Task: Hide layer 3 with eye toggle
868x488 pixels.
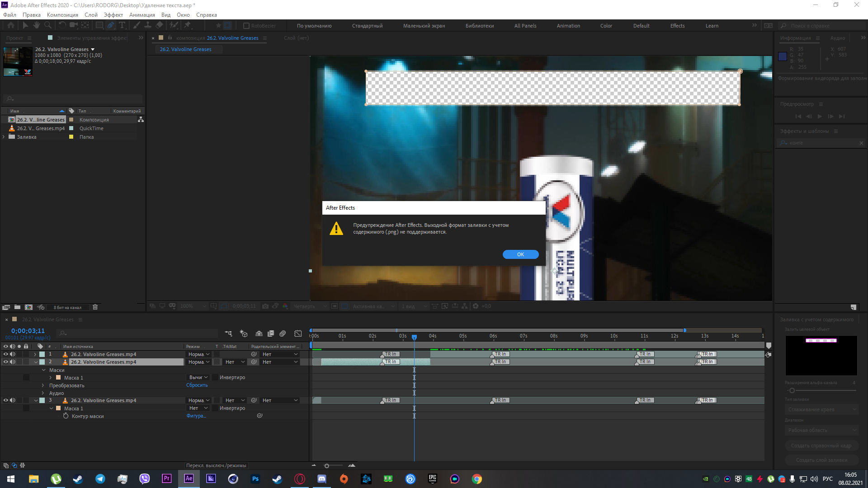Action: click(x=6, y=400)
